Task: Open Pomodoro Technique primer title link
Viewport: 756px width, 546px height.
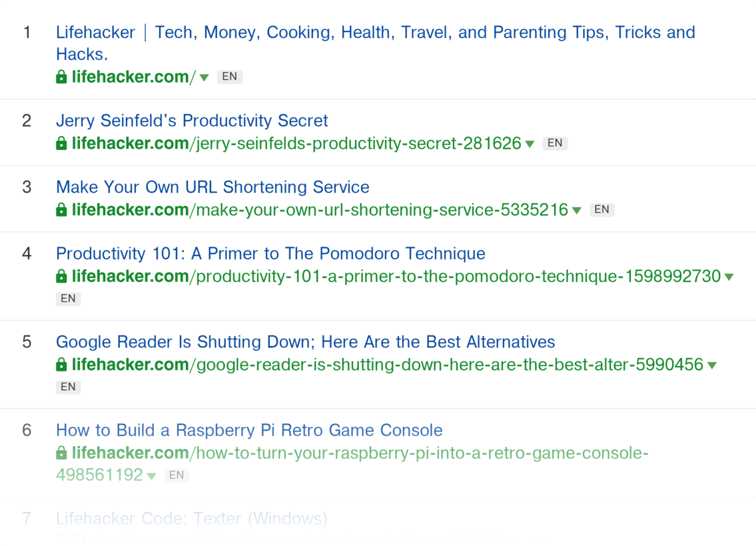Action: coord(270,253)
